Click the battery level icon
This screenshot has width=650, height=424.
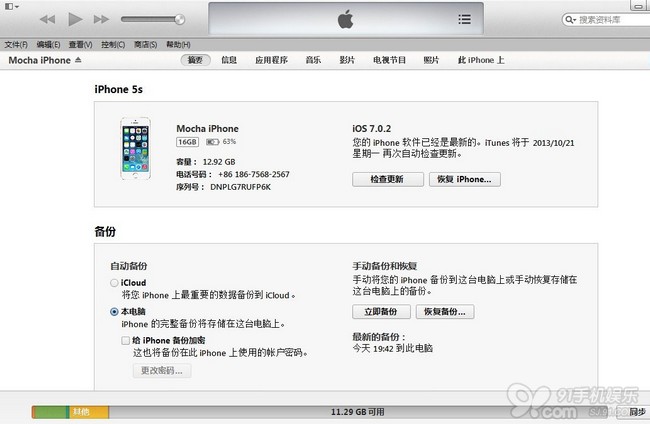pos(212,142)
